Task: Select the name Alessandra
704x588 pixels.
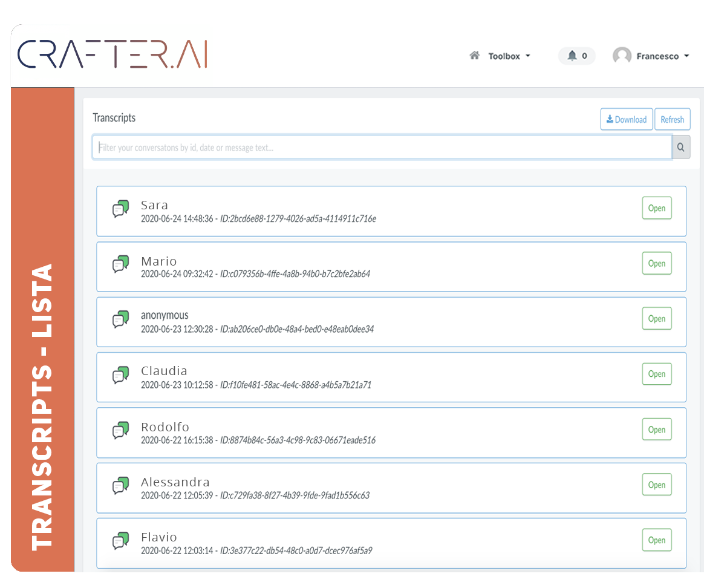Action: (x=175, y=482)
